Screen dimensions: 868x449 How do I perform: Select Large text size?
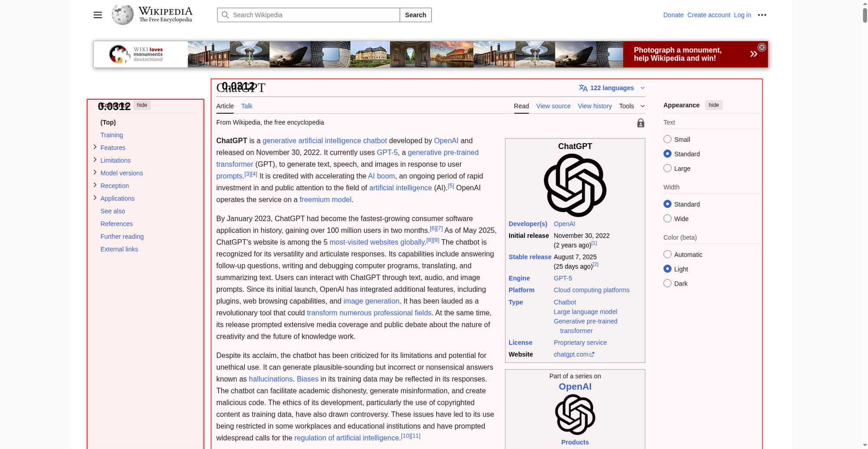(667, 168)
